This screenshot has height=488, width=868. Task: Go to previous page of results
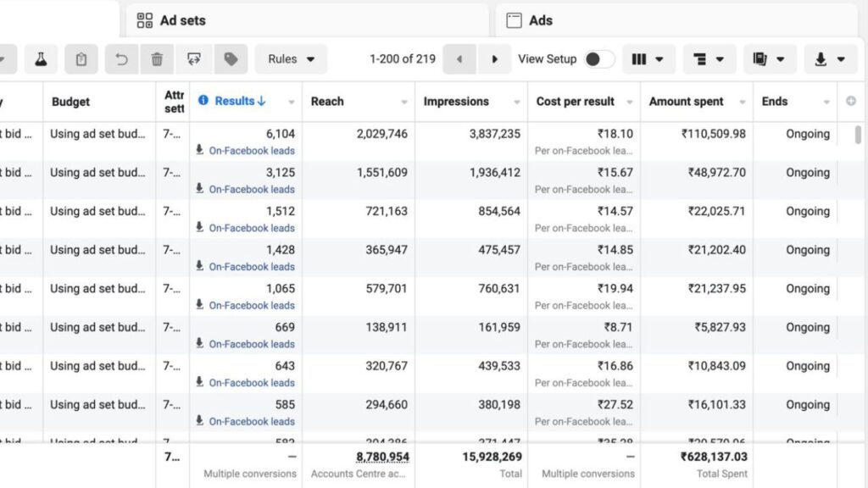pyautogui.click(x=459, y=59)
